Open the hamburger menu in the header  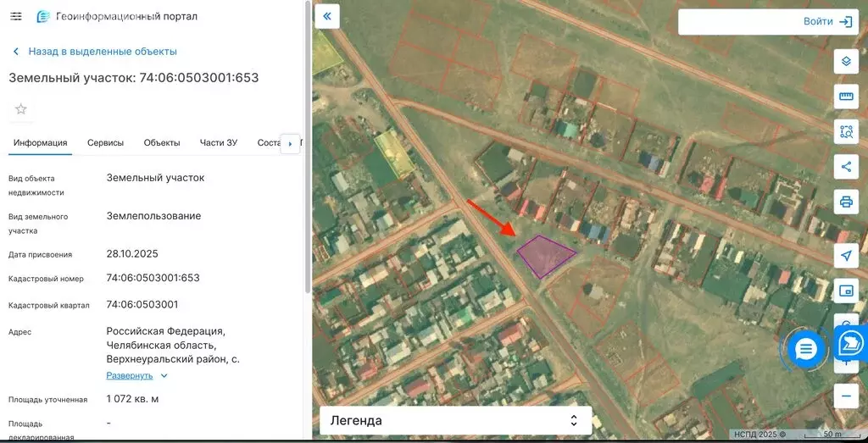click(x=16, y=16)
